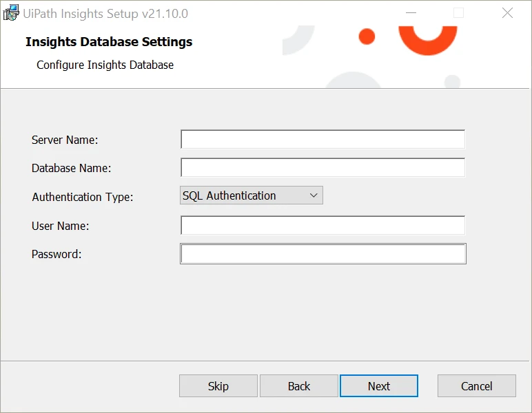
Task: Focus the Server Name input field
Action: coord(323,139)
